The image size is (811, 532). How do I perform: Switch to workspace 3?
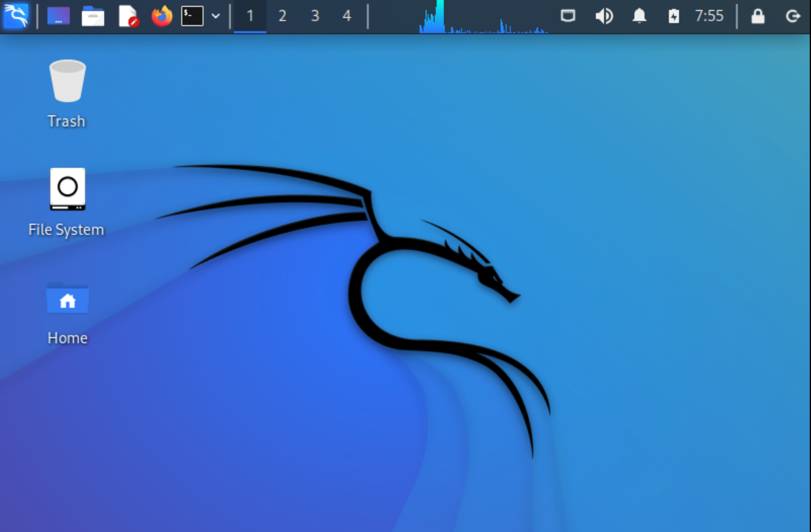pyautogui.click(x=315, y=16)
